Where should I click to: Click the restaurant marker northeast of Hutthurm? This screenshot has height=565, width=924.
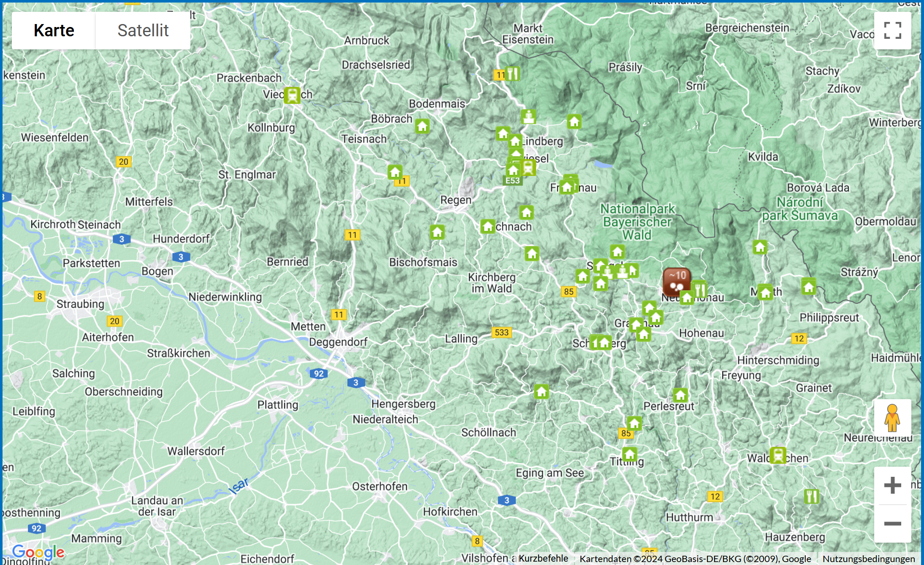point(812,496)
